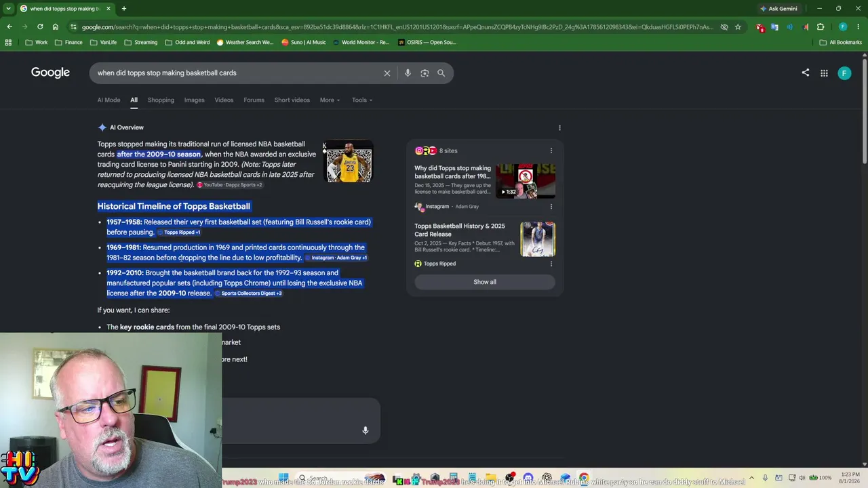This screenshot has width=868, height=488.
Task: Switch to Short videos tab
Action: [x=292, y=100]
